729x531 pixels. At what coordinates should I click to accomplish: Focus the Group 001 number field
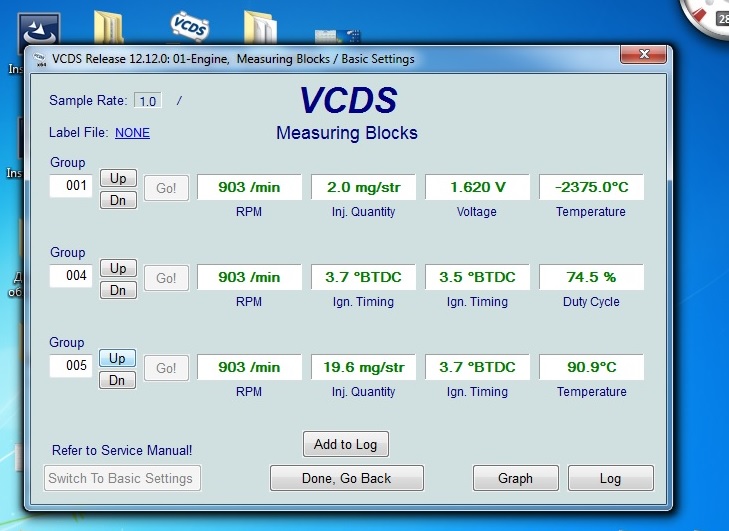point(72,186)
